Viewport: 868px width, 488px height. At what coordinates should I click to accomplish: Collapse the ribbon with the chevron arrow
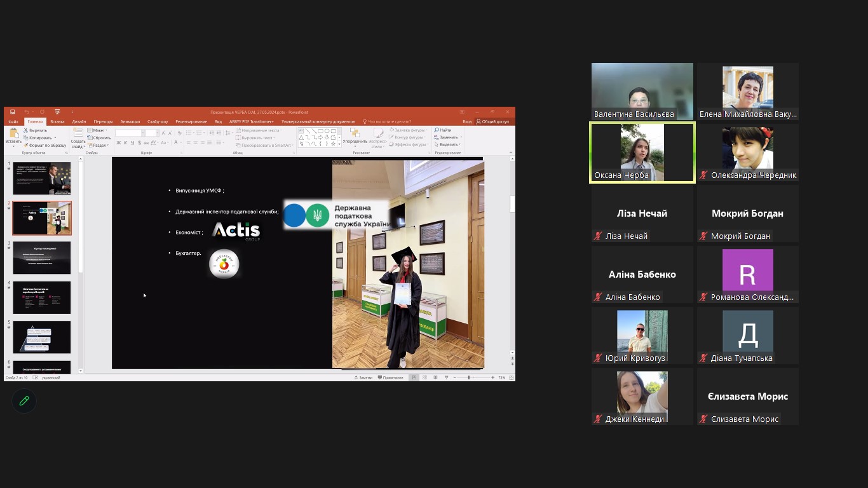511,152
